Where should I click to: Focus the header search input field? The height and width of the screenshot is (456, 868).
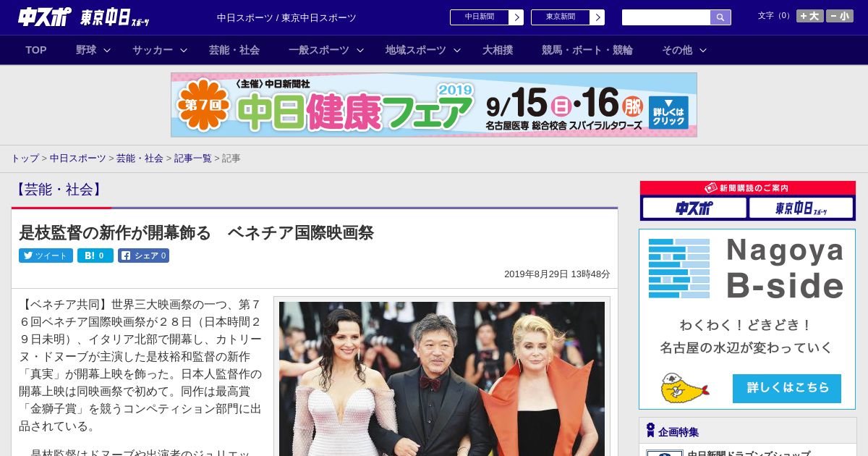click(x=666, y=17)
